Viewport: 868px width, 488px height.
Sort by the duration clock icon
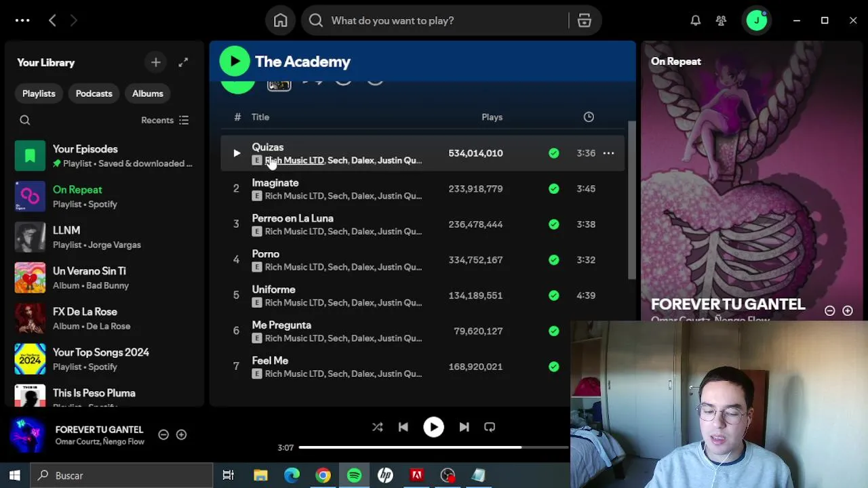pos(589,117)
